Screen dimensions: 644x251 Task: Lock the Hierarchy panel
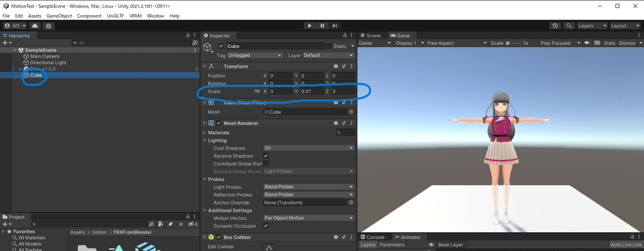coord(187,35)
